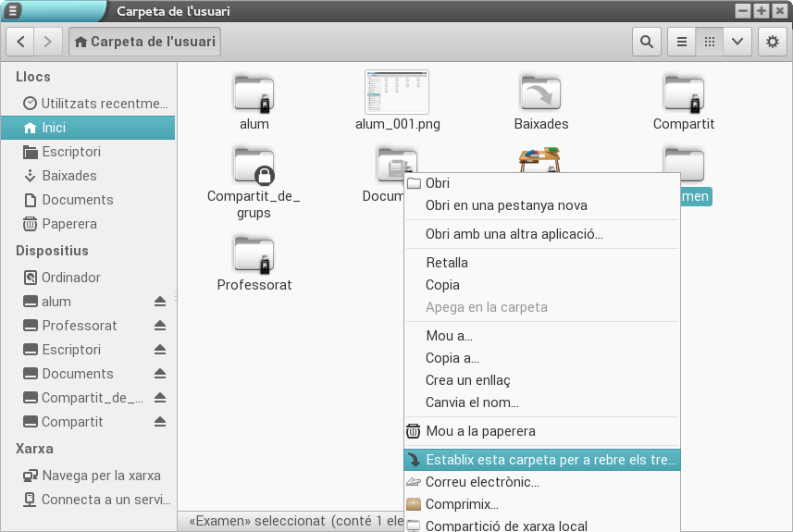Switch to list view

(x=681, y=42)
